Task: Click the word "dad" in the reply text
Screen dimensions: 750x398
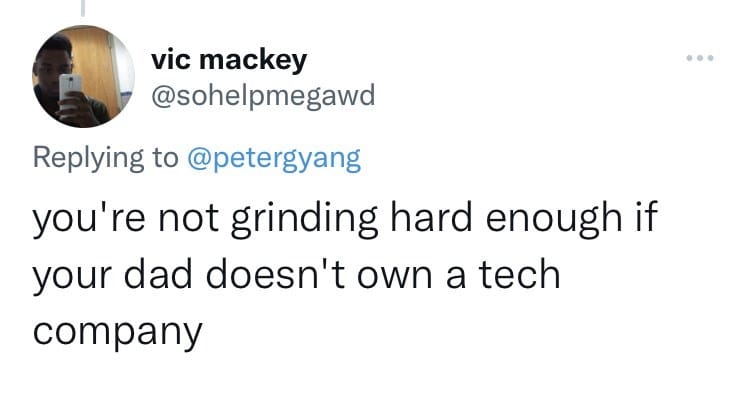Action: pyautogui.click(x=158, y=274)
